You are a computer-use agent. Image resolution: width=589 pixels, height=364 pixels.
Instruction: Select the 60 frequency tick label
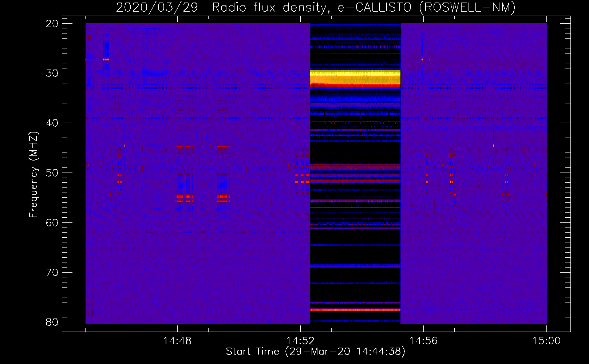[52, 223]
